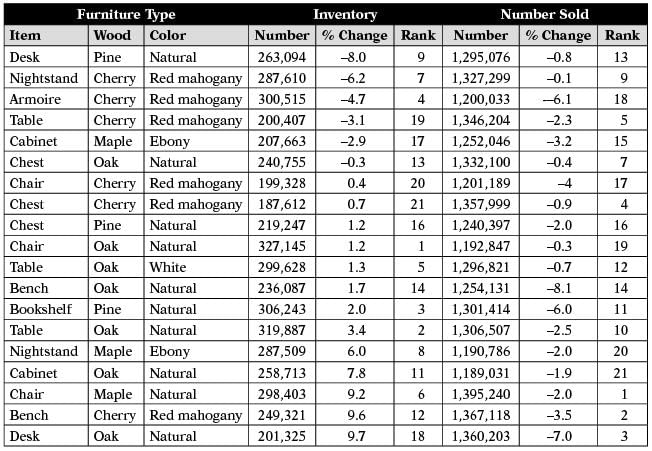
Task: Click inventory number 327,145
Action: pos(282,246)
